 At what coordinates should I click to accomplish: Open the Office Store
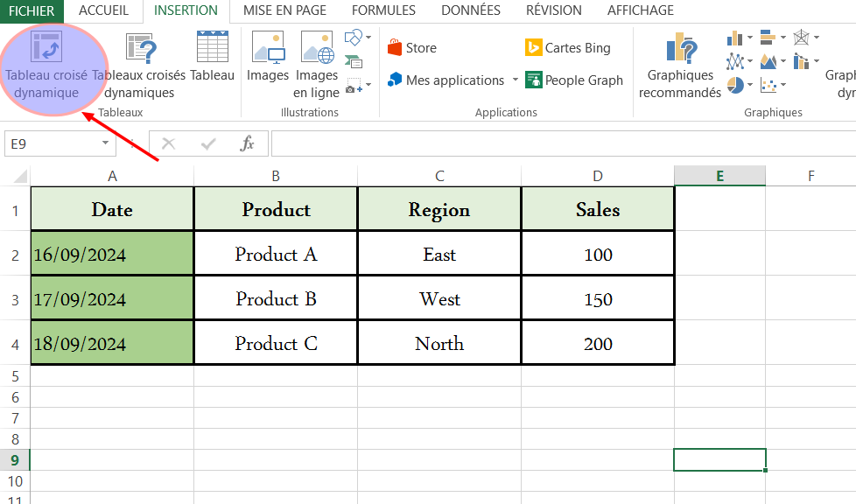coord(411,48)
